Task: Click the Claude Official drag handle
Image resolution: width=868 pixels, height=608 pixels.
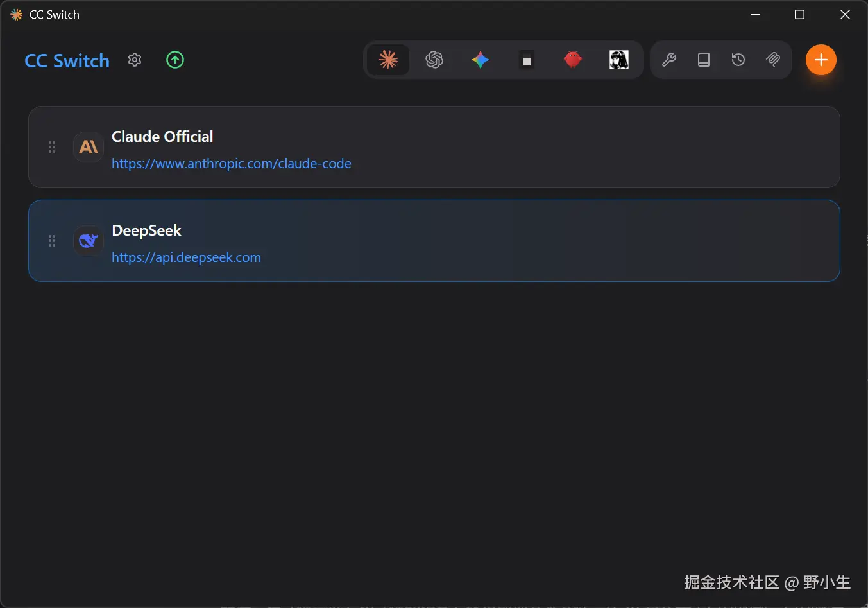Action: click(x=52, y=147)
